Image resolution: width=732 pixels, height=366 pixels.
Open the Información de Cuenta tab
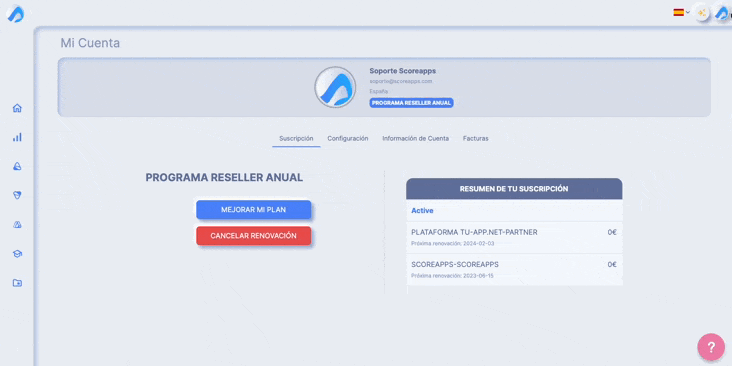(x=415, y=139)
